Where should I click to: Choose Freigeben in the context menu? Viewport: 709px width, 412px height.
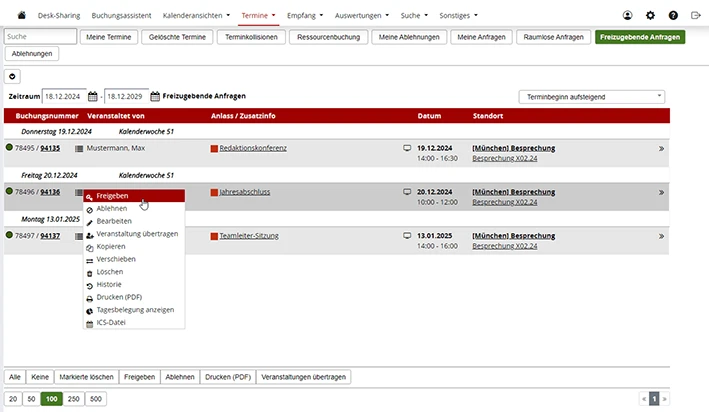pos(134,196)
